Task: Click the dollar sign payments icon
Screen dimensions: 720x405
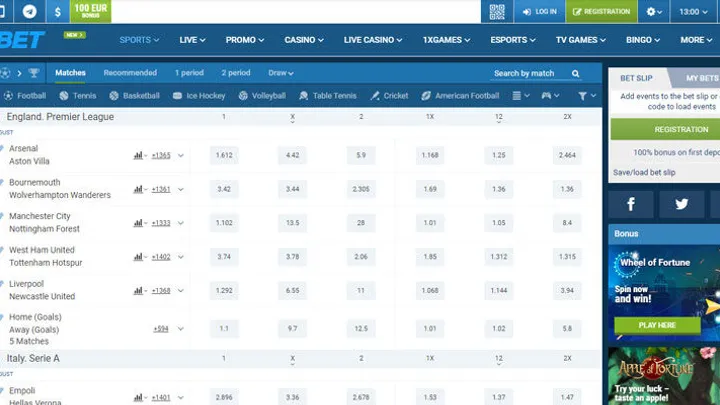Action: (x=57, y=11)
